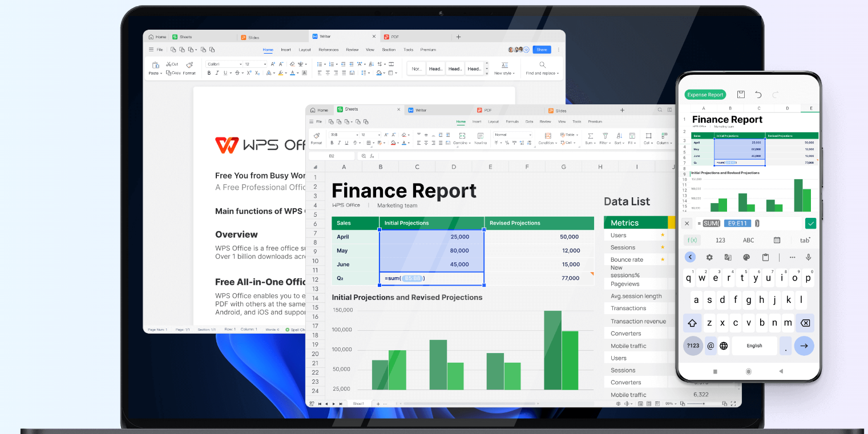
Task: Toggle Italic in Sheets ribbon
Action: click(339, 143)
